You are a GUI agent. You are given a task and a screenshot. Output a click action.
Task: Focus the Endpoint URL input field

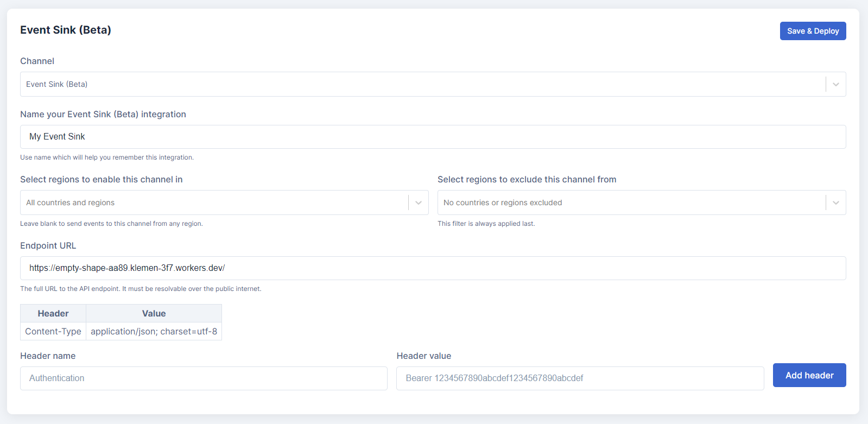click(433, 268)
